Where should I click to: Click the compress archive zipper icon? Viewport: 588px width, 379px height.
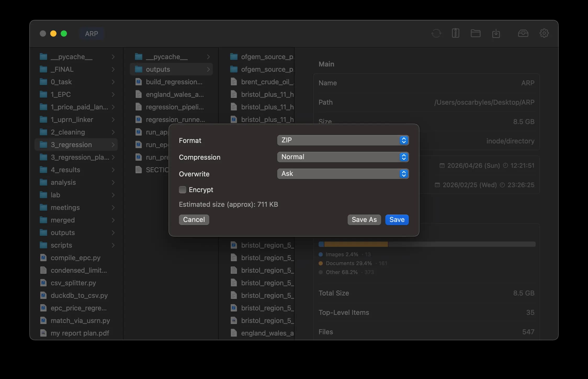[x=455, y=33]
